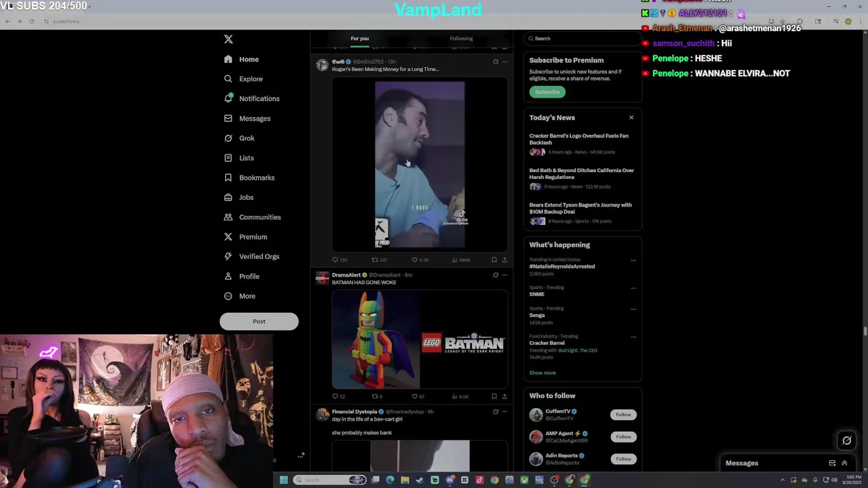The width and height of the screenshot is (868, 488).
Task: Click the browser address bar
Action: point(407,21)
